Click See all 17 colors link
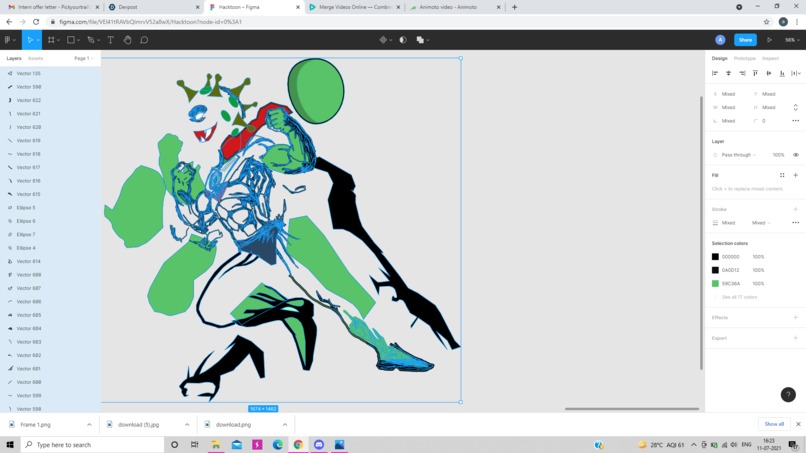 (739, 297)
